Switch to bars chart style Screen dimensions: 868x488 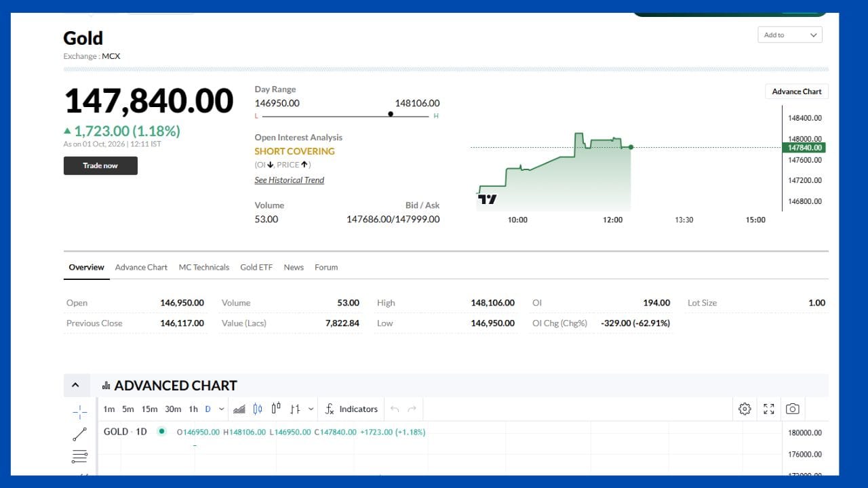coord(295,409)
